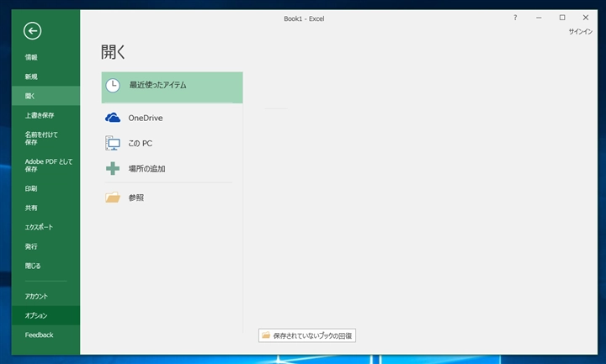Open the 共有 (Share) page
Viewport: 606px width, 364px height.
coord(31,208)
